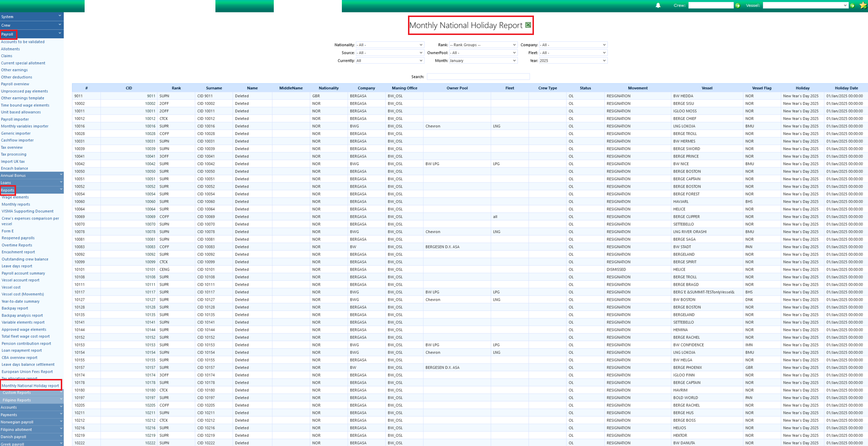Image resolution: width=868 pixels, height=446 pixels.
Task: Sort table by Surname column header
Action: point(213,88)
